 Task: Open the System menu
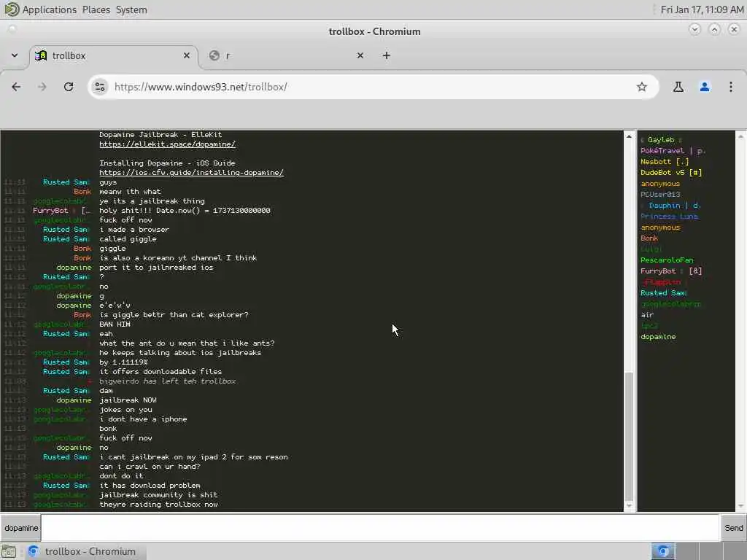click(131, 9)
